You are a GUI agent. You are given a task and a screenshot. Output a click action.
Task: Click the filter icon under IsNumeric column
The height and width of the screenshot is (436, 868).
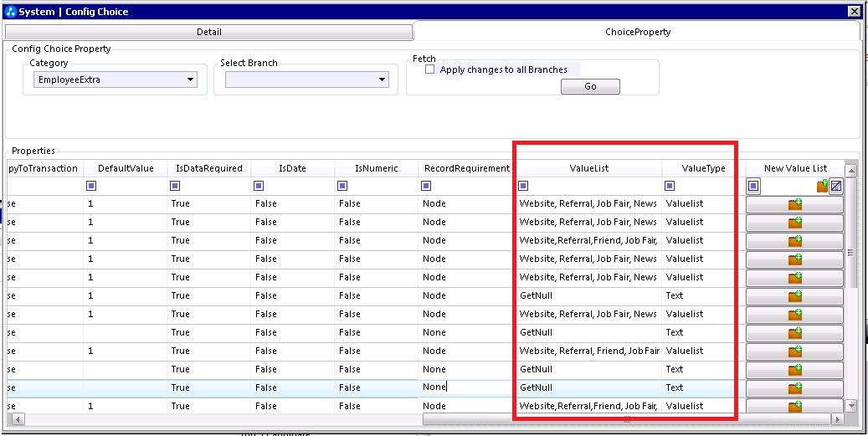342,186
